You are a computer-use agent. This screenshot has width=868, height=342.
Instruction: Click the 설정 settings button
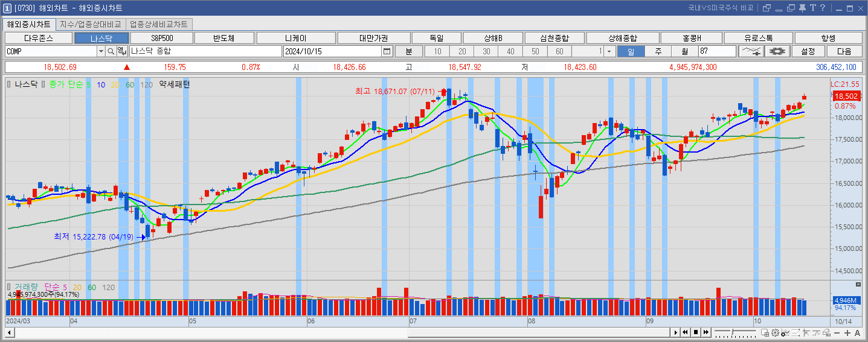click(x=808, y=51)
